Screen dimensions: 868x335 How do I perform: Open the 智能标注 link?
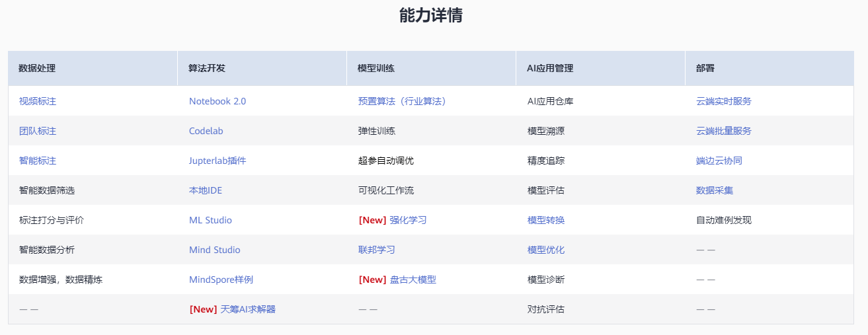point(38,161)
